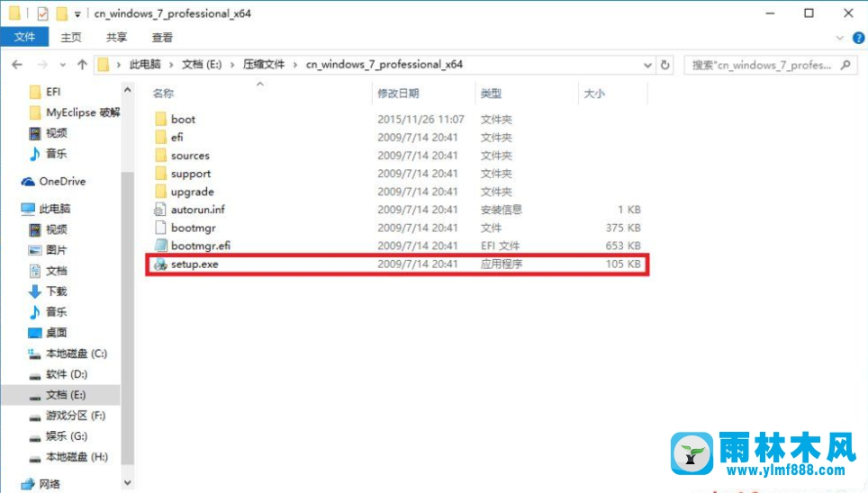Open 下载 downloads in the sidebar

click(47, 291)
